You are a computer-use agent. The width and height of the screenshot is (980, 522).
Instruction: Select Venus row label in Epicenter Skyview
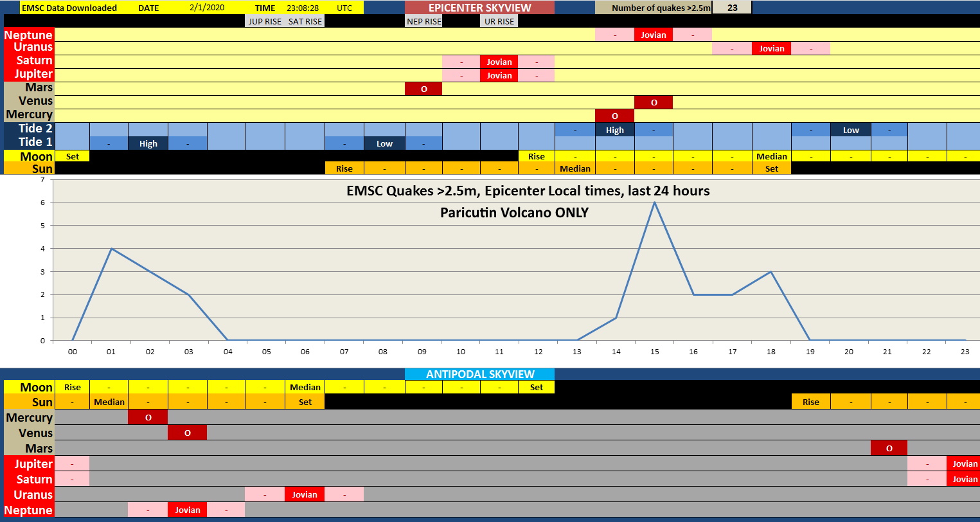pos(28,102)
